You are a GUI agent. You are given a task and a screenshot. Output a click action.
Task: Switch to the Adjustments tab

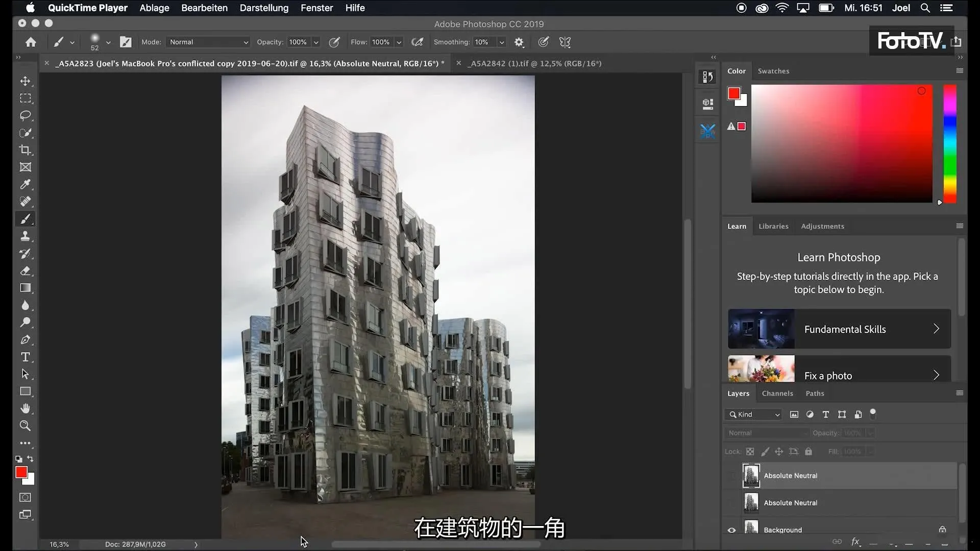[x=822, y=226]
